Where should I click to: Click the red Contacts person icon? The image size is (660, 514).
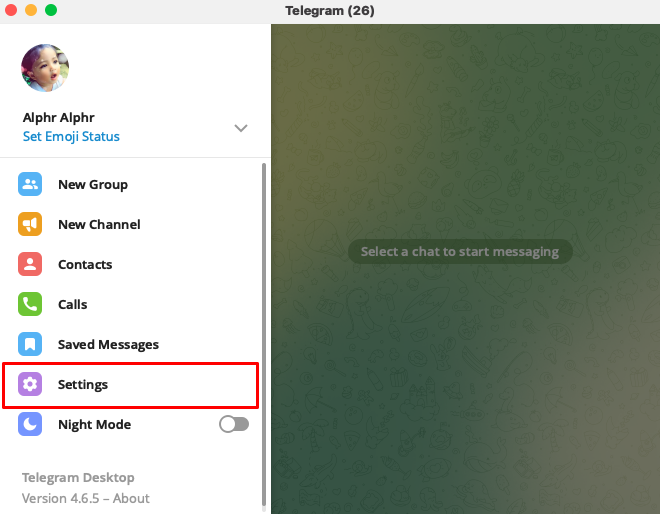[x=30, y=264]
